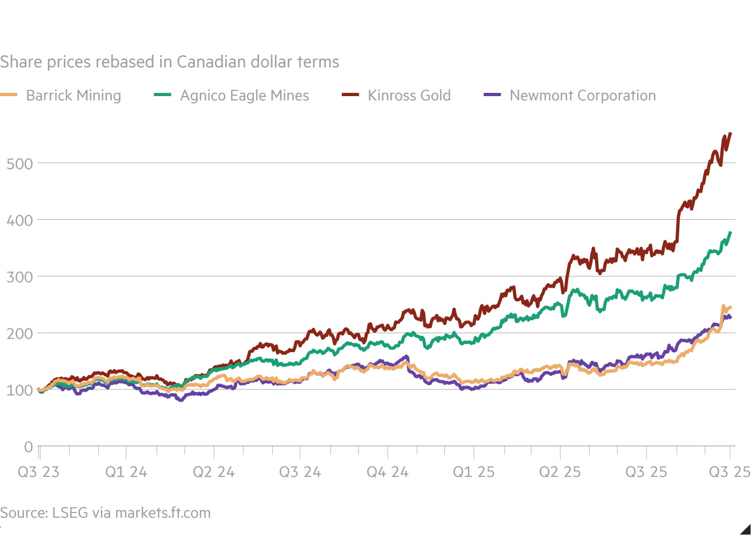Click the orange Barrick Mining legend swatch

(9, 95)
